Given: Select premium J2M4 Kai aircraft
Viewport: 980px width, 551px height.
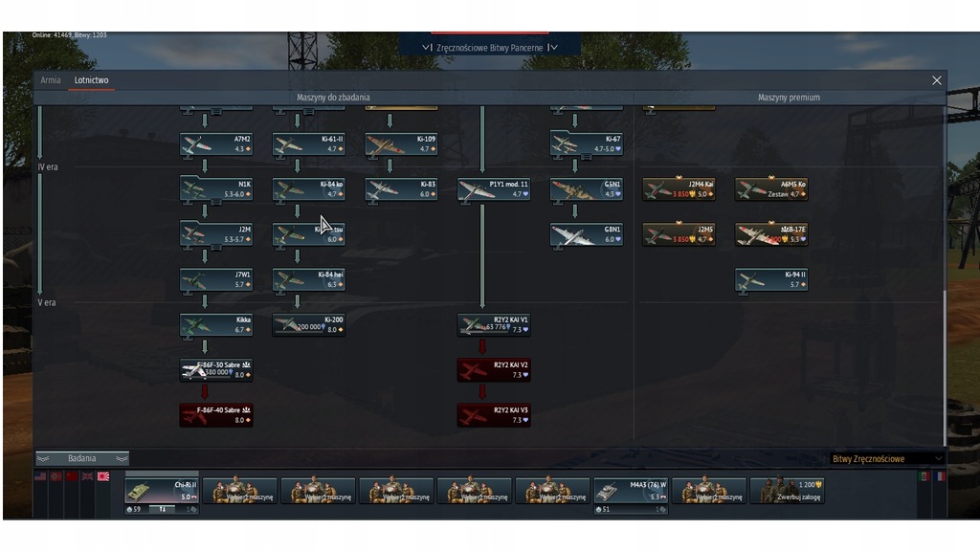Looking at the screenshot, I should (x=679, y=189).
